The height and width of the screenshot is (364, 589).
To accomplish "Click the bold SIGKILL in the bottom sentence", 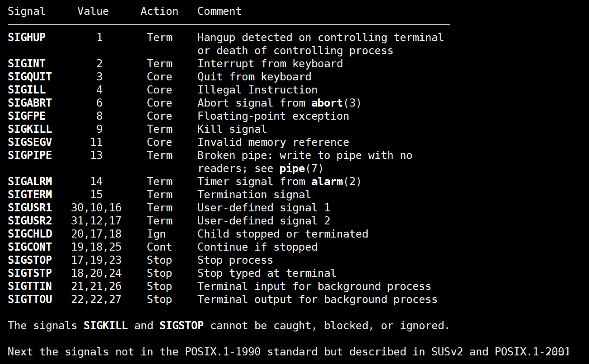I will coord(106,326).
